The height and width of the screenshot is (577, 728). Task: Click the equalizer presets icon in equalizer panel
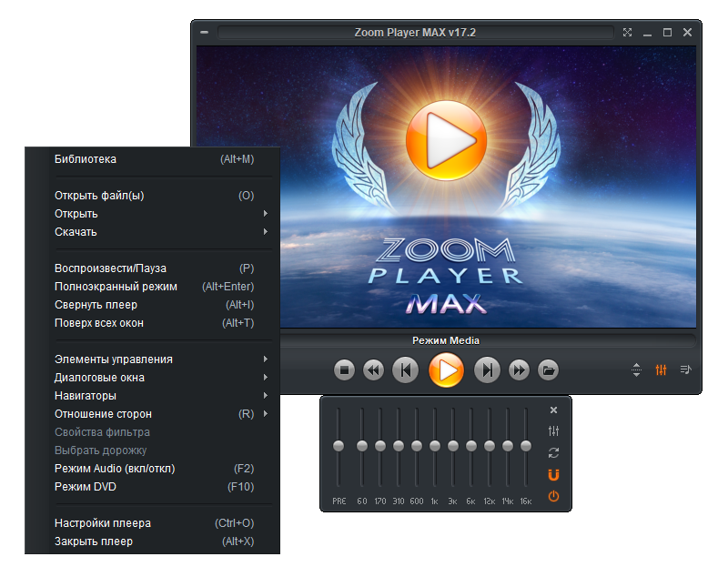[x=553, y=431]
